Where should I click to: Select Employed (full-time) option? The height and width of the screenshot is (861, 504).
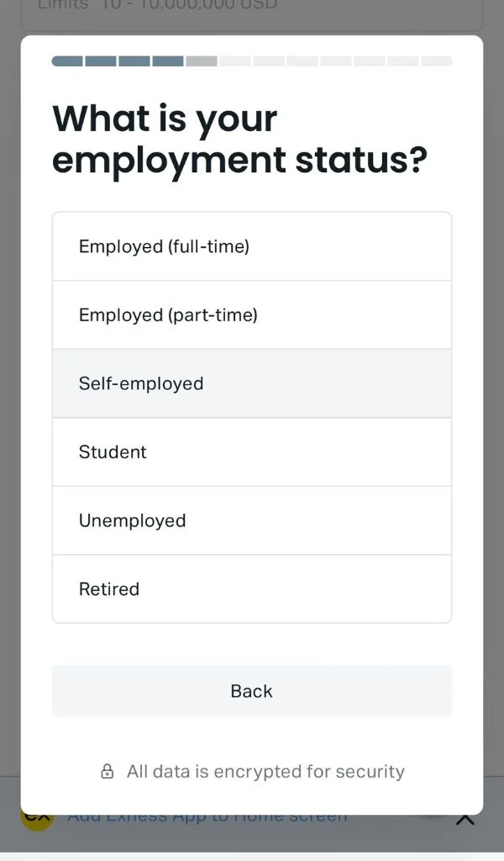point(251,246)
